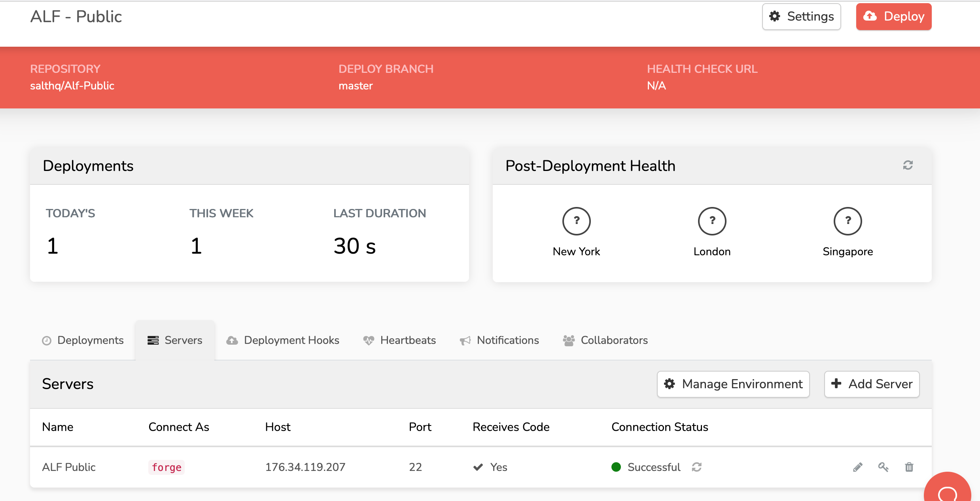Viewport: 980px width, 501px height.
Task: Click Manage Environment button
Action: click(x=733, y=384)
